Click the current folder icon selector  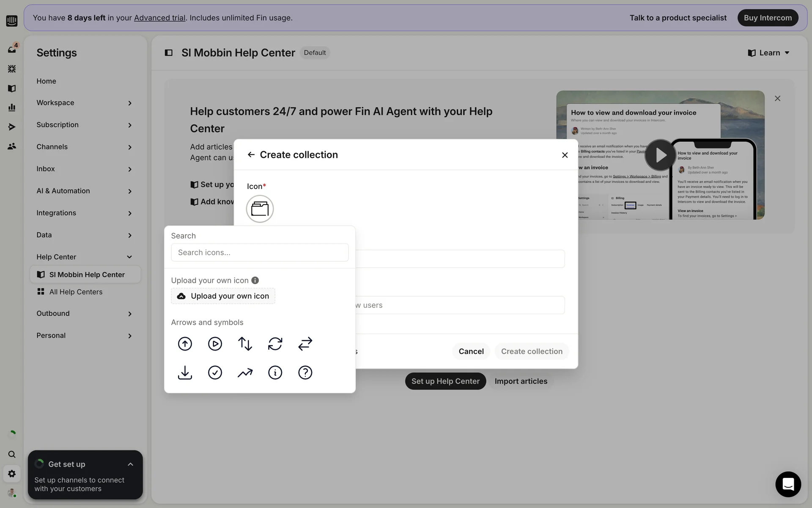[260, 209]
